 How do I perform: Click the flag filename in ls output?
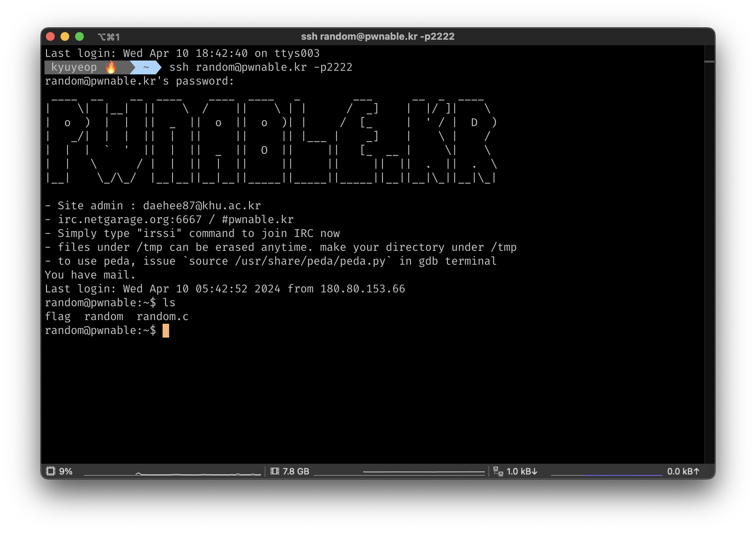tap(58, 316)
